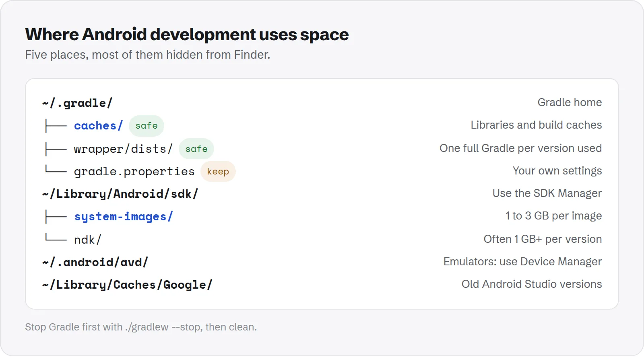Click the 'Gradle home' description
644x357 pixels.
[x=570, y=103]
